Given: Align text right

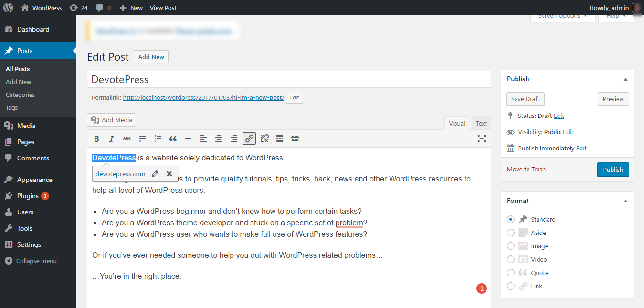Looking at the screenshot, I should [234, 138].
